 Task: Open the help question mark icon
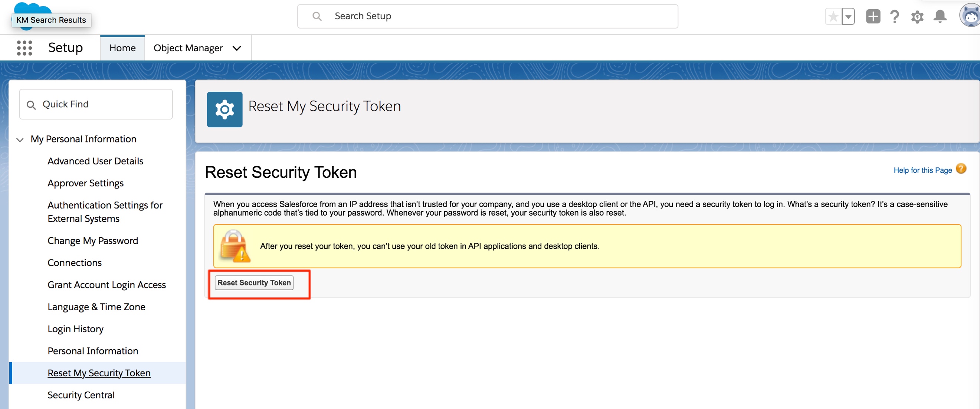tap(894, 16)
